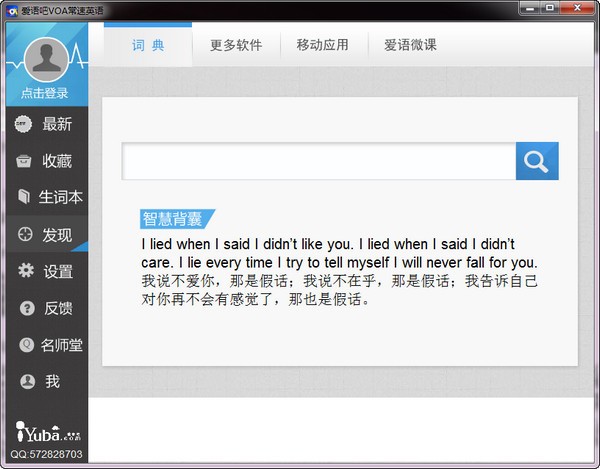The height and width of the screenshot is (469, 600).
Task: Click the blue magnifier search button
Action: pos(537,161)
